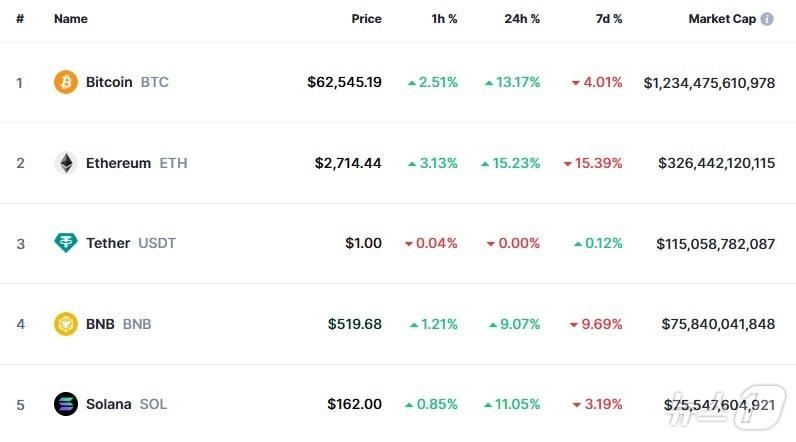Viewport: 796px width, 442px height.
Task: Open the Solana SOL name link
Action: 126,404
